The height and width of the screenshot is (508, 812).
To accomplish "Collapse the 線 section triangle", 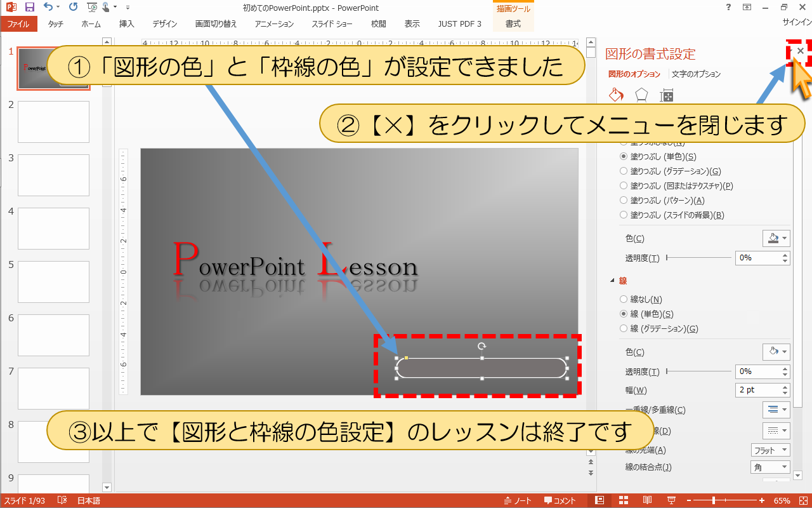I will (613, 281).
